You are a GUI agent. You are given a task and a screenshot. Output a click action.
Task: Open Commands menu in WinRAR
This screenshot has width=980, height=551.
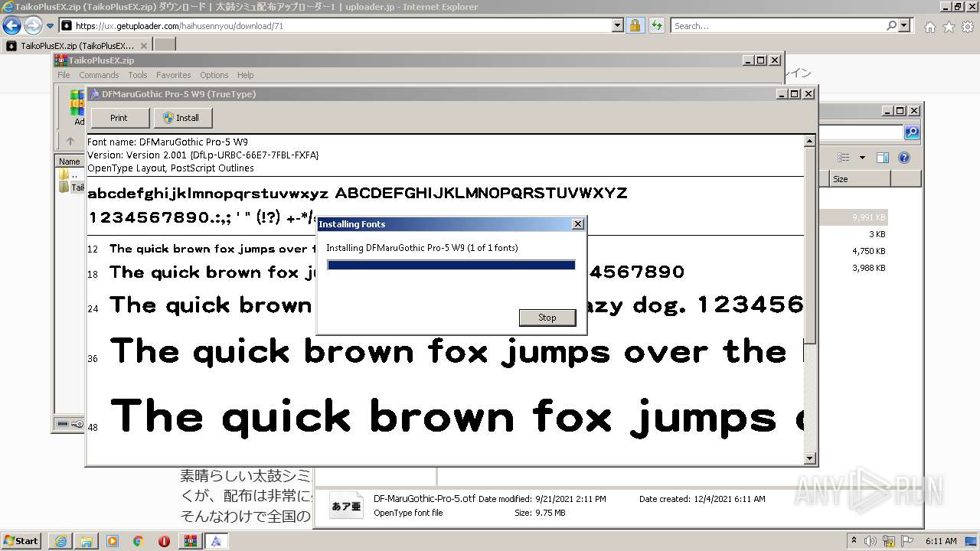click(x=99, y=75)
